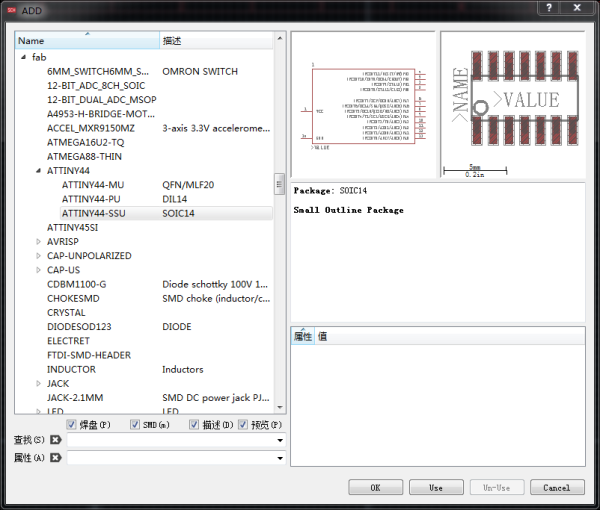Select the ELECTRET item
600x510 pixels.
click(x=68, y=341)
